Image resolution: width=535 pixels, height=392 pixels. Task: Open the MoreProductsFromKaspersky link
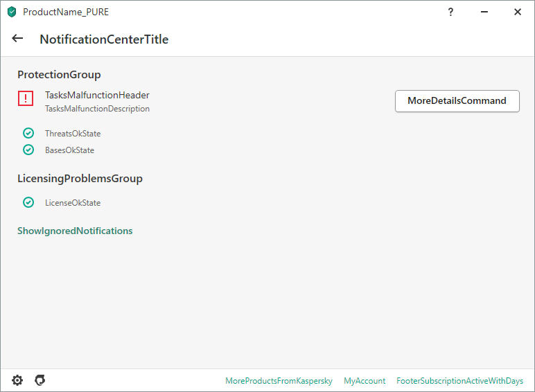coord(279,381)
